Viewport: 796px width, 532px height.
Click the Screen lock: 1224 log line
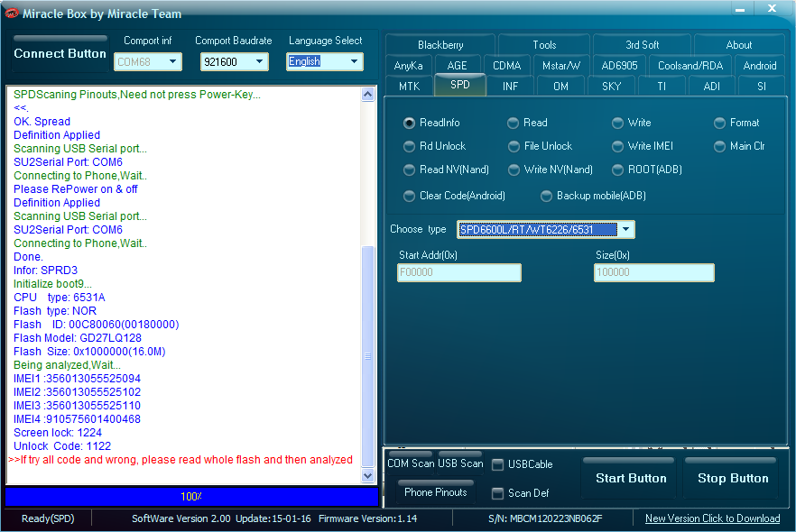click(58, 433)
